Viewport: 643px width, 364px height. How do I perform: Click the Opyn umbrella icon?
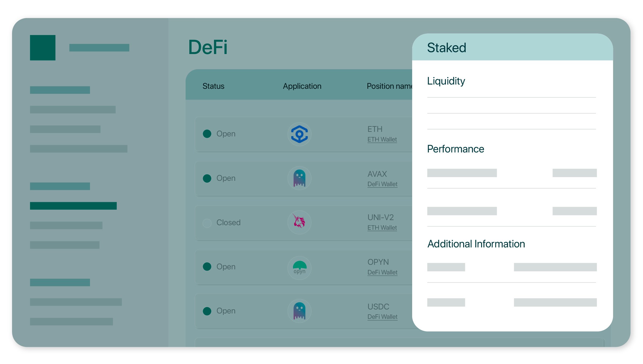coord(299,267)
